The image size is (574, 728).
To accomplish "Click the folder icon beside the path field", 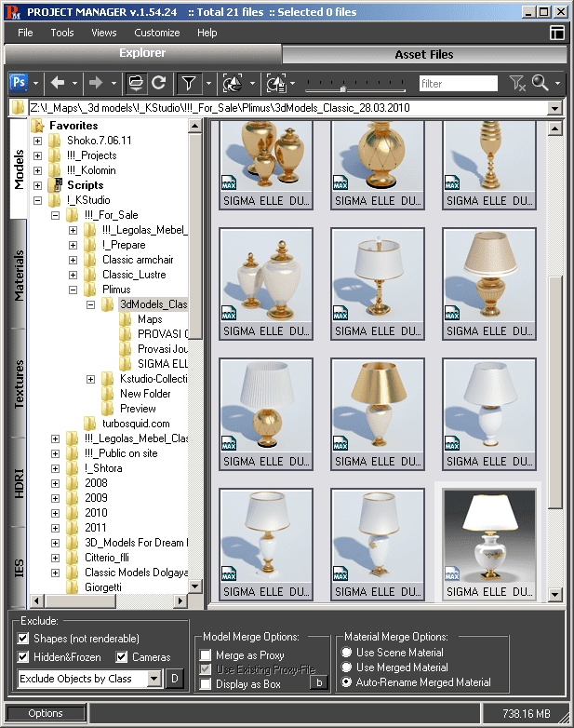I will (x=18, y=108).
